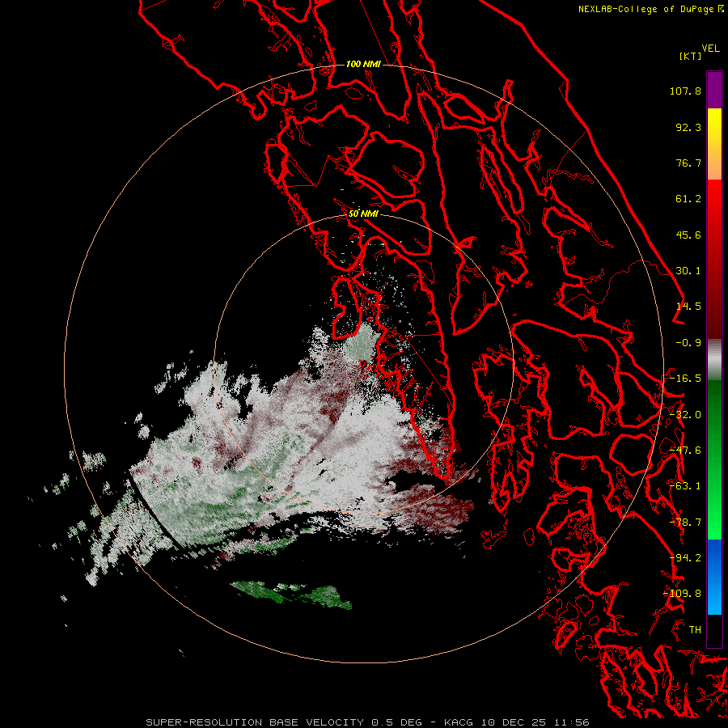The image size is (728, 728).
Task: Pick the blue segment of the velocity color bar
Action: click(x=714, y=577)
